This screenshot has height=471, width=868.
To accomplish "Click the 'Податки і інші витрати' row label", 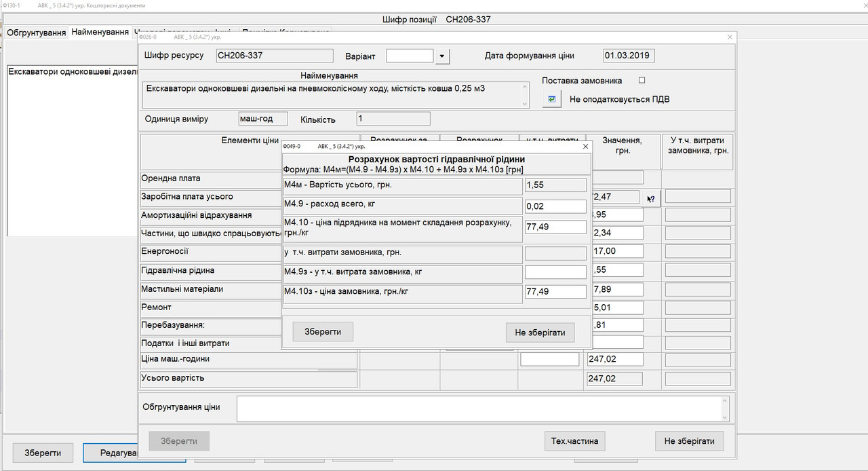I will (x=185, y=343).
